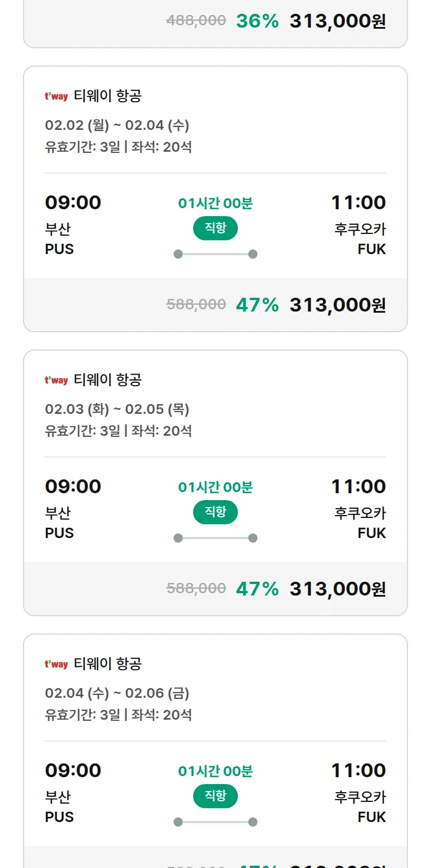Select the 313,000원 price on the 02.02 flight
This screenshot has width=431, height=868.
337,305
